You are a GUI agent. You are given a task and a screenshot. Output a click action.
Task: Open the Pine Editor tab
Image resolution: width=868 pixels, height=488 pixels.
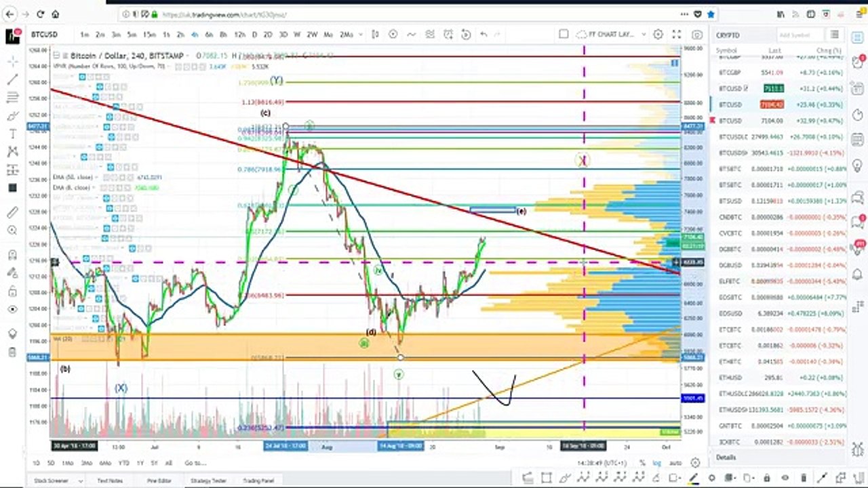159,481
